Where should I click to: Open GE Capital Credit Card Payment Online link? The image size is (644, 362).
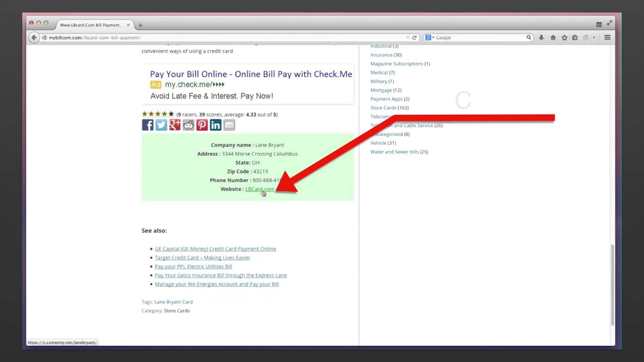(x=215, y=249)
